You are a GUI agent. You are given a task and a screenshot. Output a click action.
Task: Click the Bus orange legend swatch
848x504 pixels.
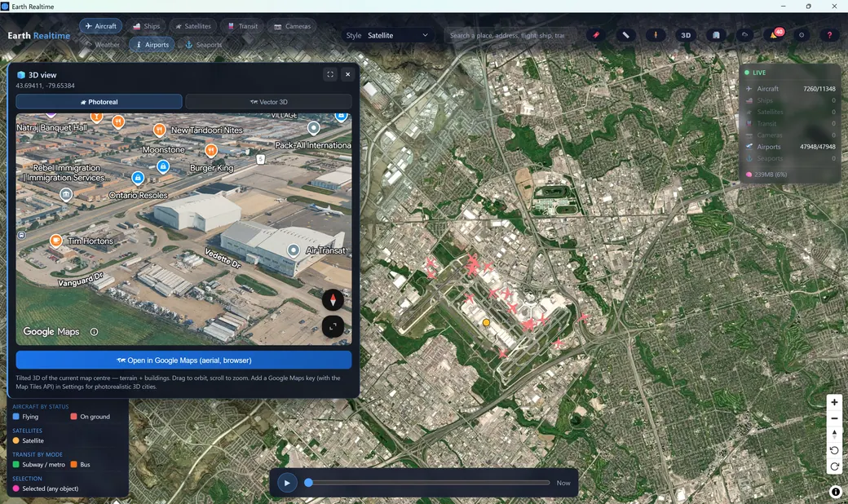point(73,465)
